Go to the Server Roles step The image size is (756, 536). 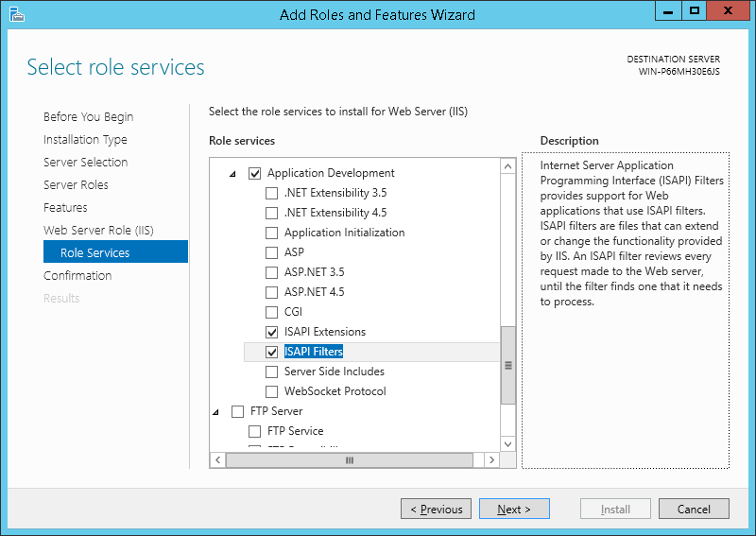(76, 185)
